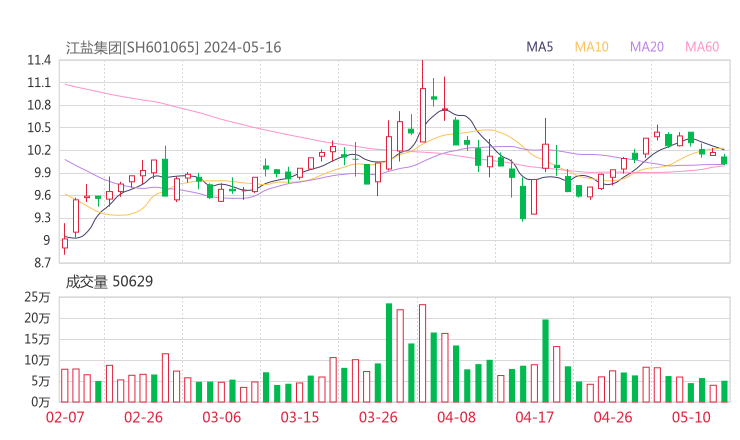The image size is (740, 440).
Task: Click the 20万 volume axis label
Action: click(37, 319)
